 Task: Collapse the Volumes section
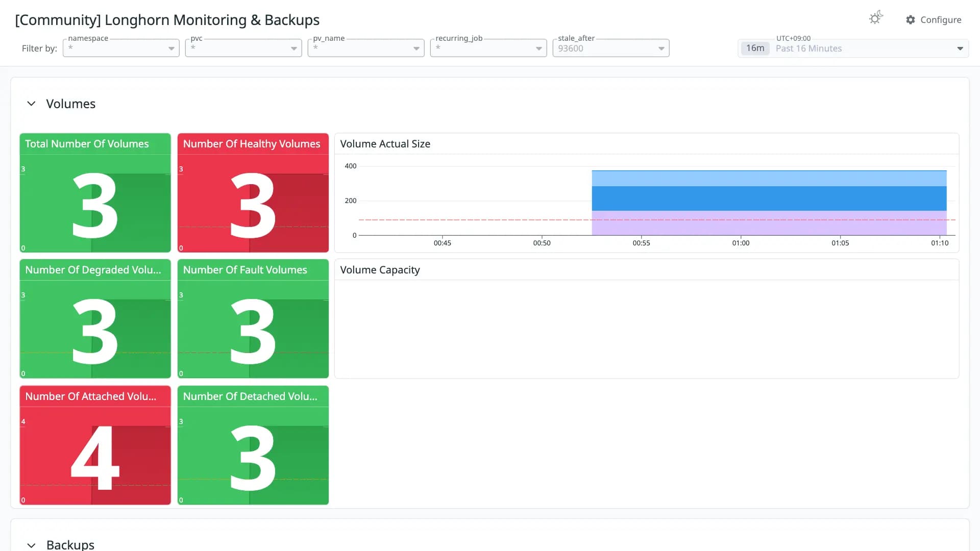[31, 104]
